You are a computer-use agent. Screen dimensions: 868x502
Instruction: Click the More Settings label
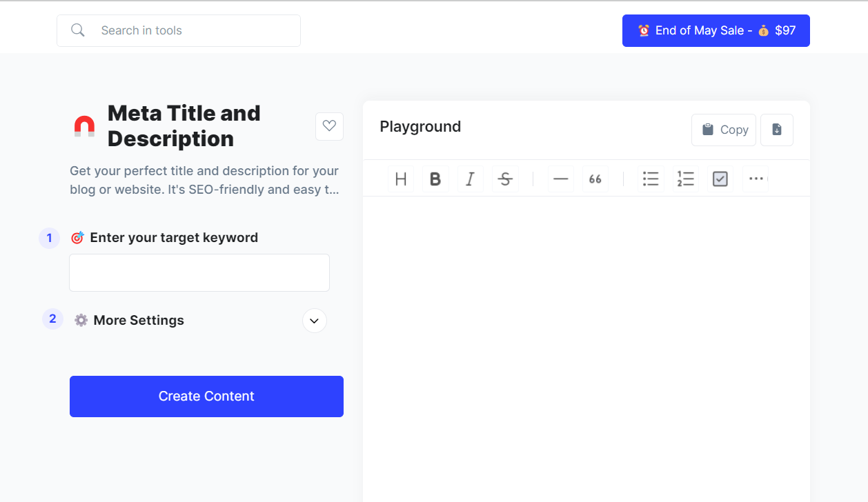click(x=139, y=321)
